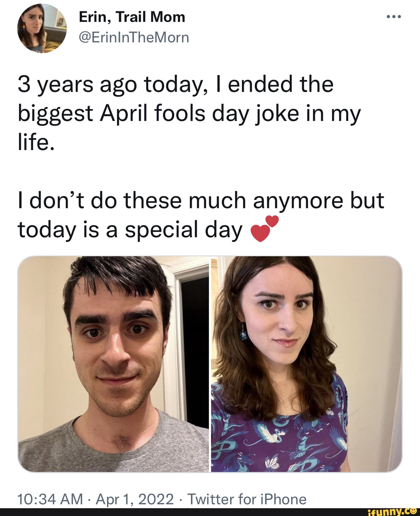Viewport: 420px width, 516px height.
Task: Click the year "2022" in the footer
Action: (x=156, y=499)
